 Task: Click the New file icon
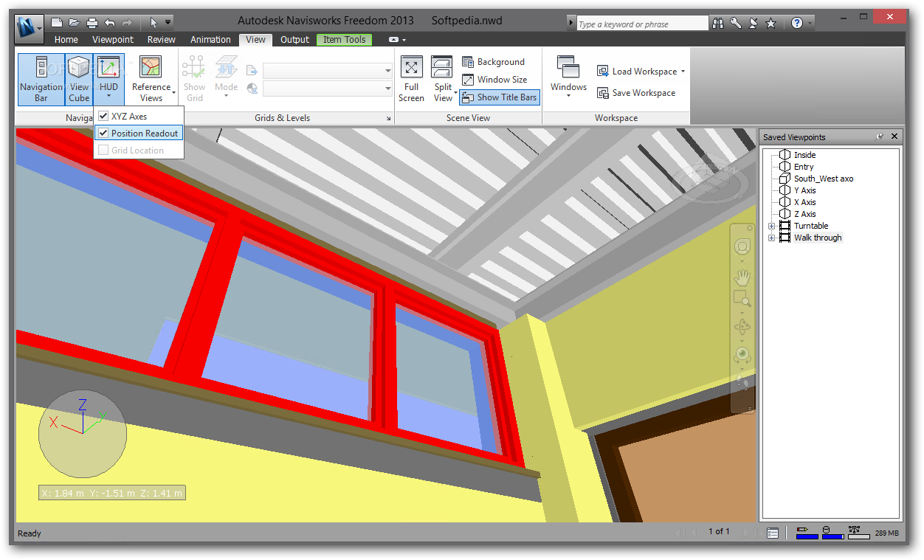(x=58, y=23)
